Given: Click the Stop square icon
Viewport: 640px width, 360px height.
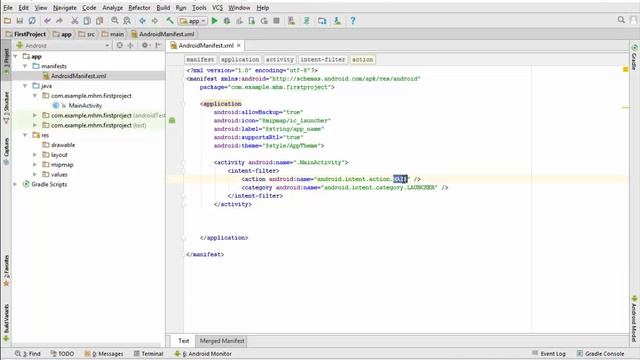Looking at the screenshot, I should click(276, 20).
